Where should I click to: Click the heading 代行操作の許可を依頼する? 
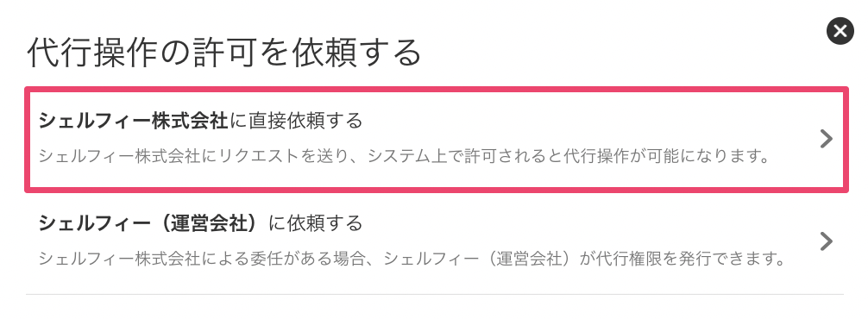point(224,53)
